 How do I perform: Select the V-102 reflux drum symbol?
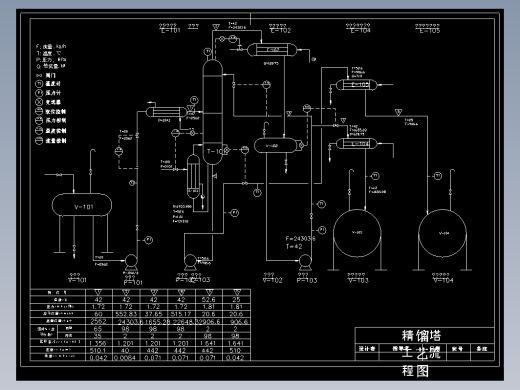275,146
